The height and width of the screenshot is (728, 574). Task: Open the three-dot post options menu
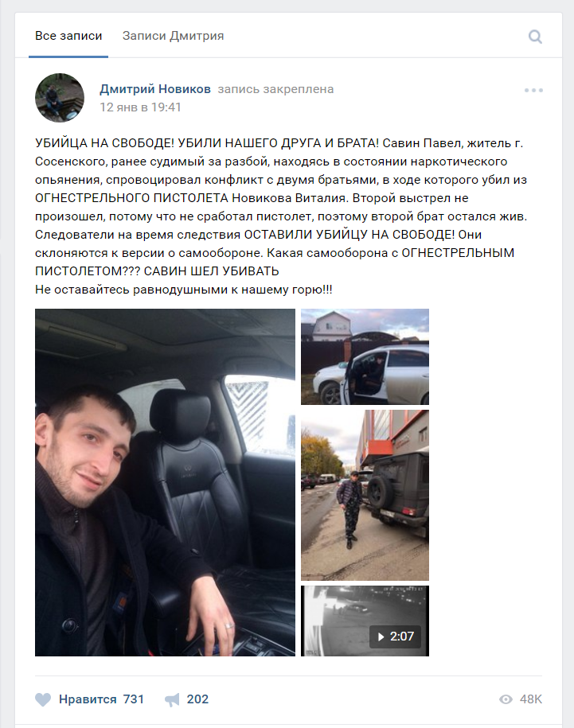coord(533,90)
